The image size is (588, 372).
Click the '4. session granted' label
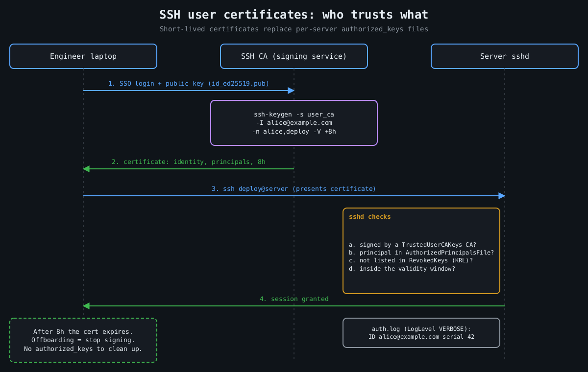(294, 299)
